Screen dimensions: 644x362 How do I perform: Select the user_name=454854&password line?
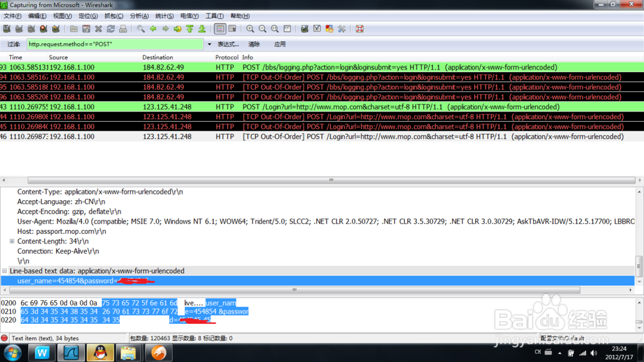click(x=317, y=281)
